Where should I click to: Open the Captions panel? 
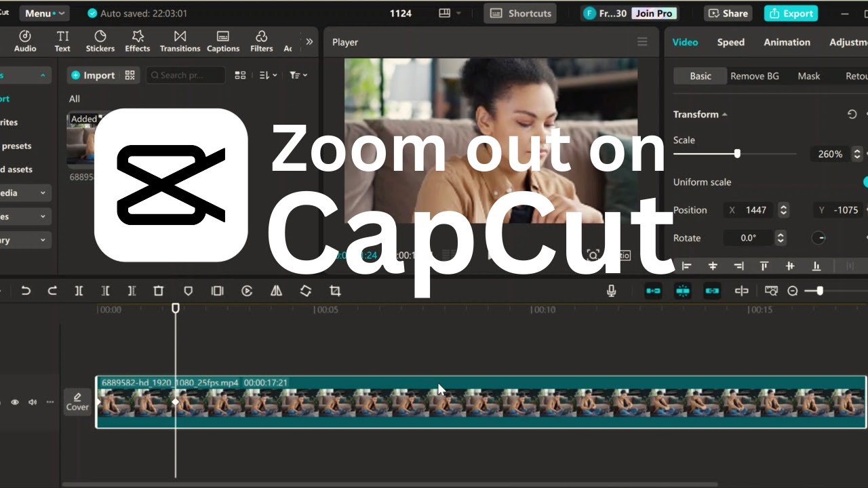pyautogui.click(x=223, y=41)
